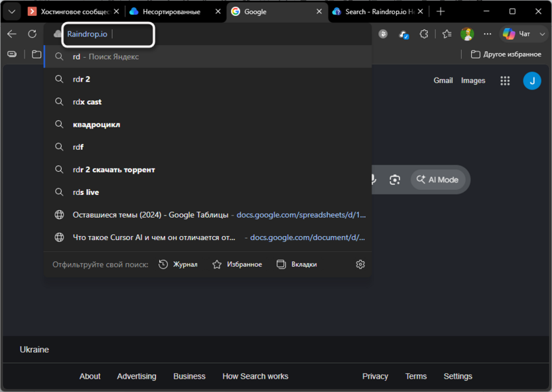
Task: Open the Images link
Action: click(473, 80)
